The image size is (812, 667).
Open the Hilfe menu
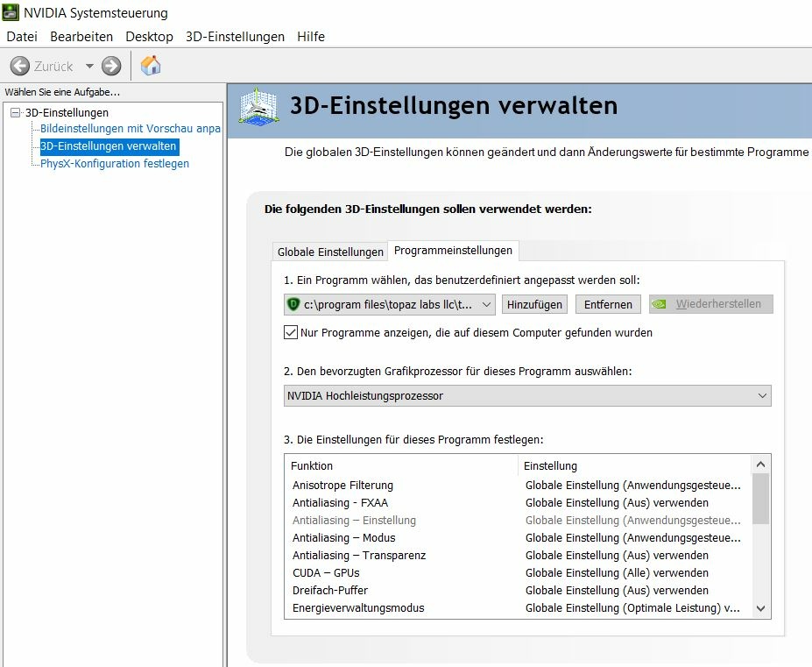pyautogui.click(x=310, y=37)
